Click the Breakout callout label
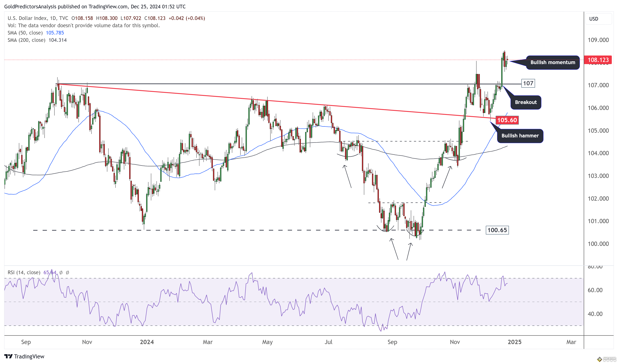618x364 pixels. [526, 102]
